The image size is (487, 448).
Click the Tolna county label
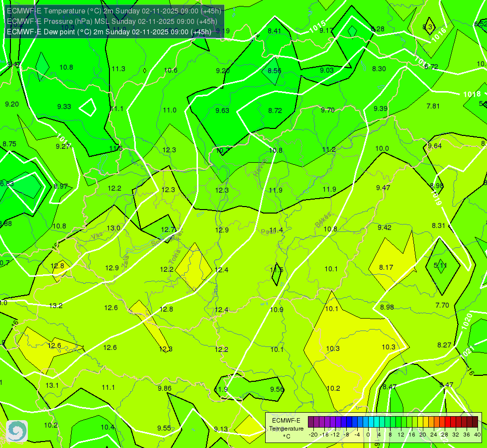(x=175, y=256)
